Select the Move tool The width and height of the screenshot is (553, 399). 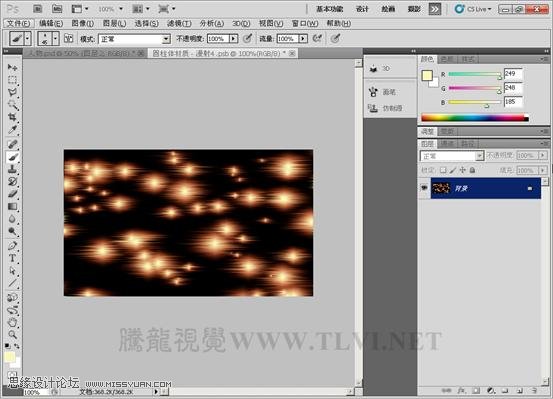13,67
